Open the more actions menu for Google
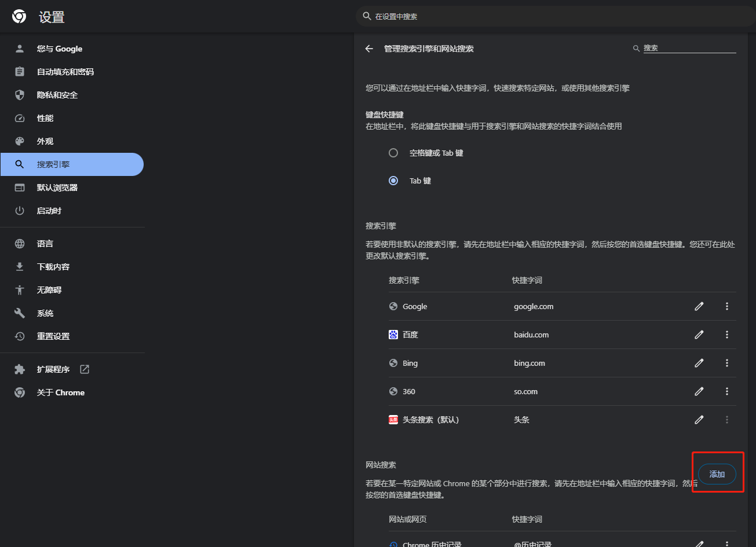756x547 pixels. (x=727, y=306)
